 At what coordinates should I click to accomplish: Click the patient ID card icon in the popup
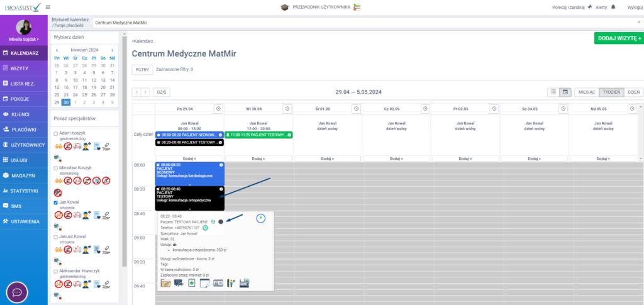pyautogui.click(x=218, y=283)
